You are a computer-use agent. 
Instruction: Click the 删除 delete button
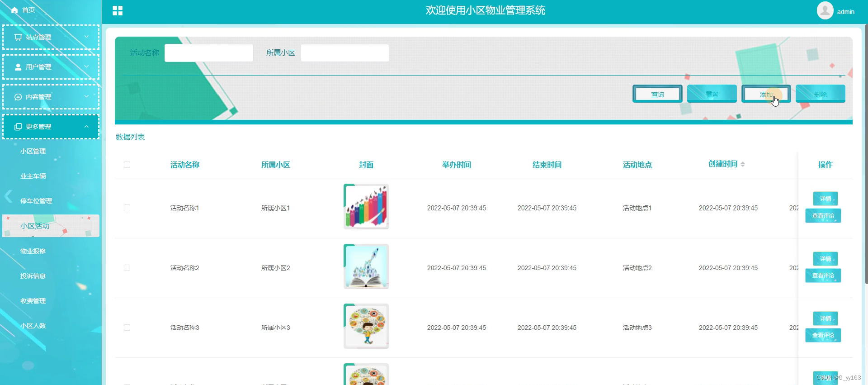click(x=821, y=94)
